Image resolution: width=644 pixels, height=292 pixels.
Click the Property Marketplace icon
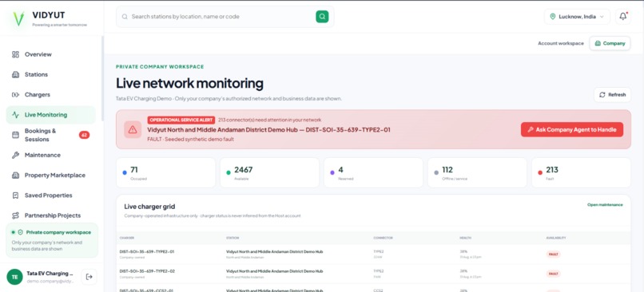[16, 175]
